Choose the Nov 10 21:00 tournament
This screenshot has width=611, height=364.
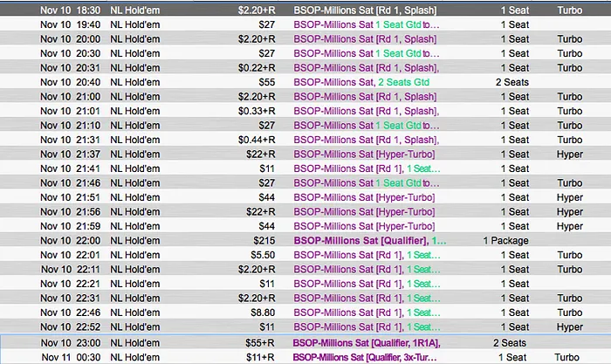pos(305,97)
